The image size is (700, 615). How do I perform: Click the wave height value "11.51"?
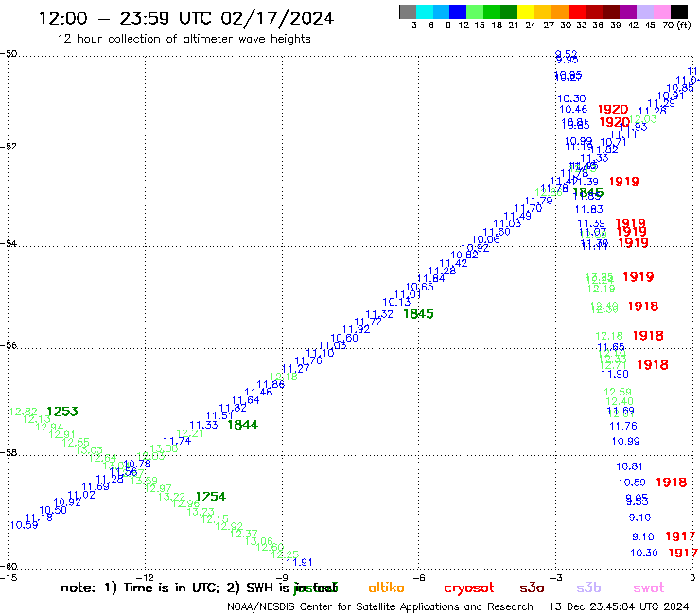click(219, 415)
